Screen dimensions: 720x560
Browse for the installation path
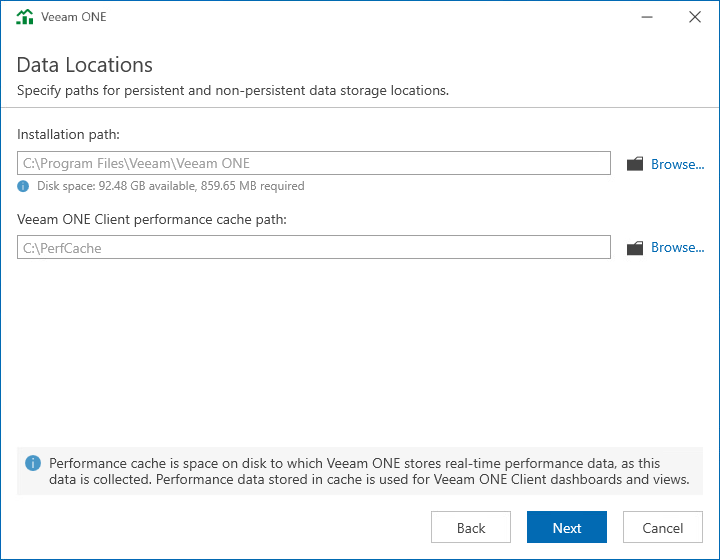click(677, 164)
